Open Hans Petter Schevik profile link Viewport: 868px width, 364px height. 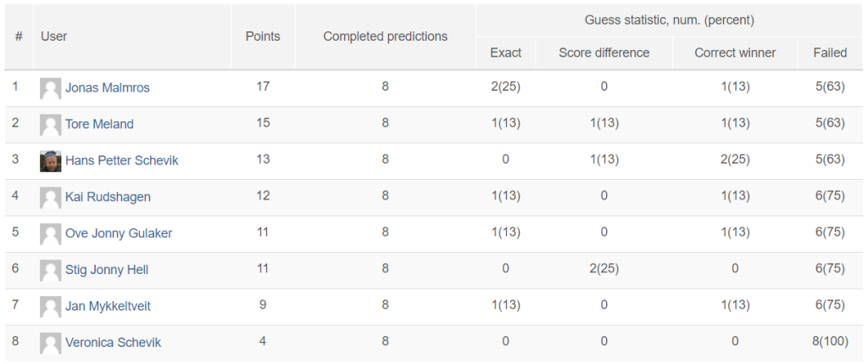[122, 160]
